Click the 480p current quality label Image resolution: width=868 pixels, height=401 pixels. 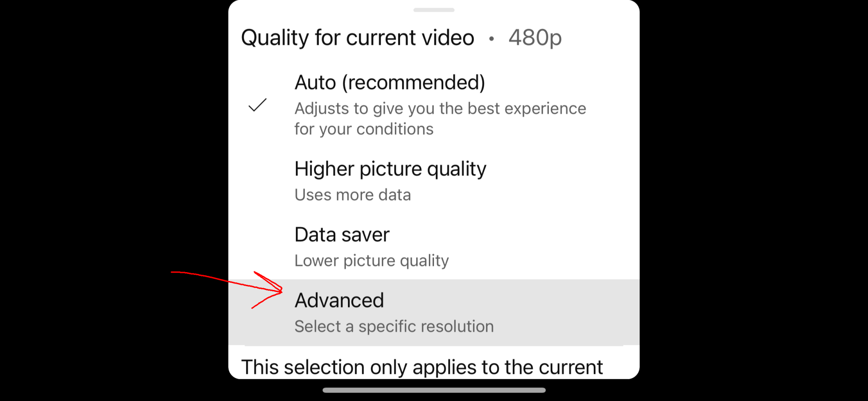click(535, 38)
